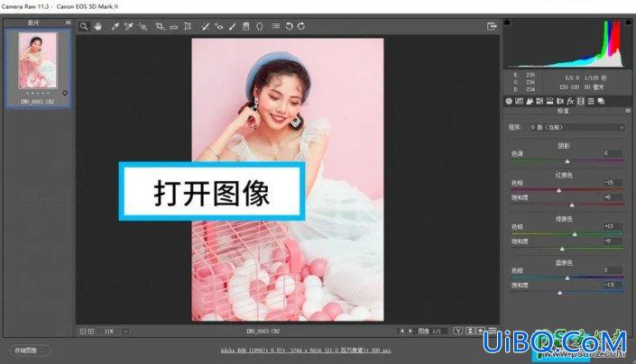
Task: Switch to the Snapshots panel tab
Action: [601, 101]
